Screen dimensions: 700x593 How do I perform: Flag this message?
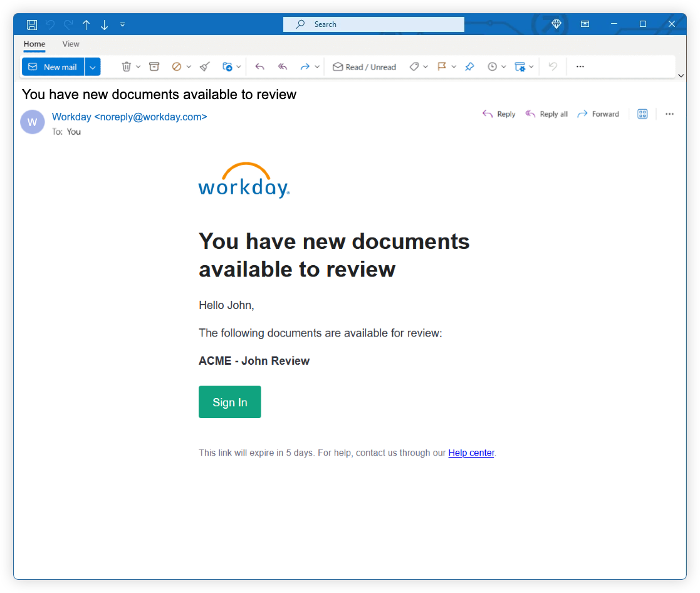point(442,66)
